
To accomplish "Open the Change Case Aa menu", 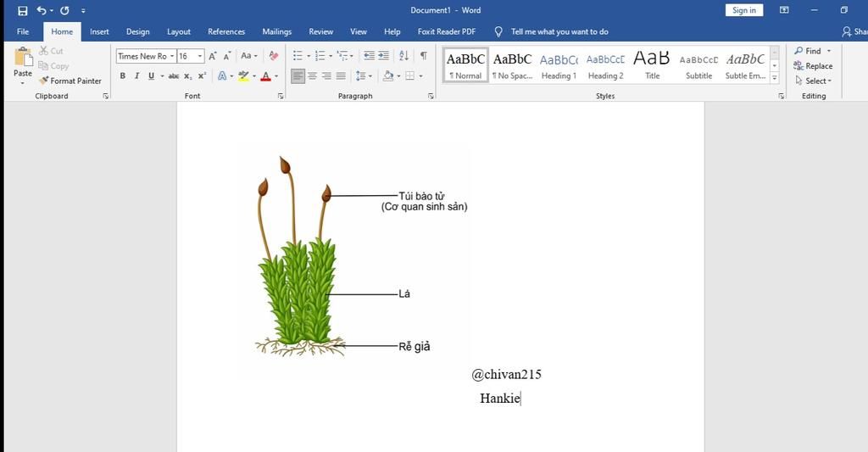I will pyautogui.click(x=249, y=56).
